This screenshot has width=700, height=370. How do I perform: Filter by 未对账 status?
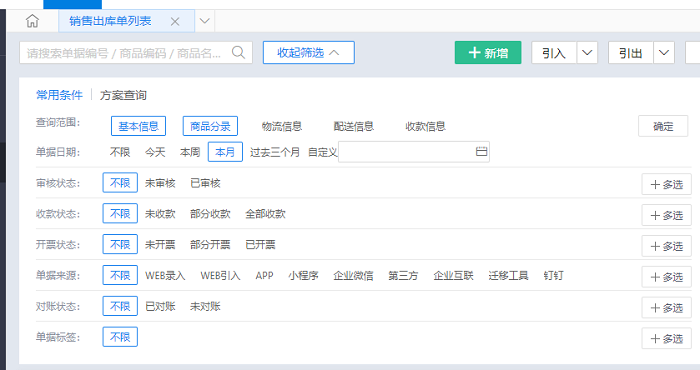205,306
